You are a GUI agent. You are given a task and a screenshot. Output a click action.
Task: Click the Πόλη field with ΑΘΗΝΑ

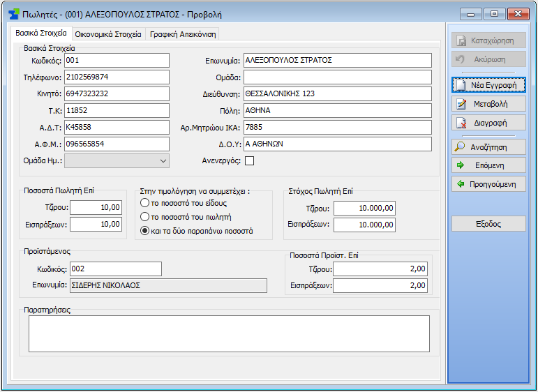click(338, 110)
